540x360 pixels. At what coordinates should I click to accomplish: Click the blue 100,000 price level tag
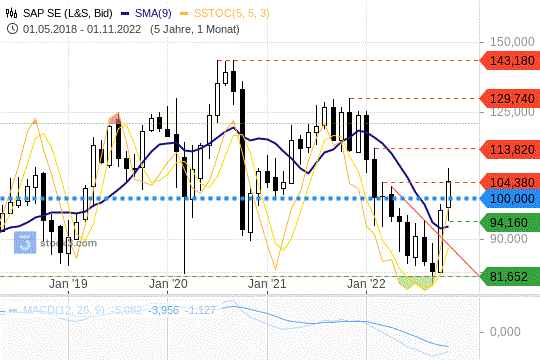[x=510, y=199]
